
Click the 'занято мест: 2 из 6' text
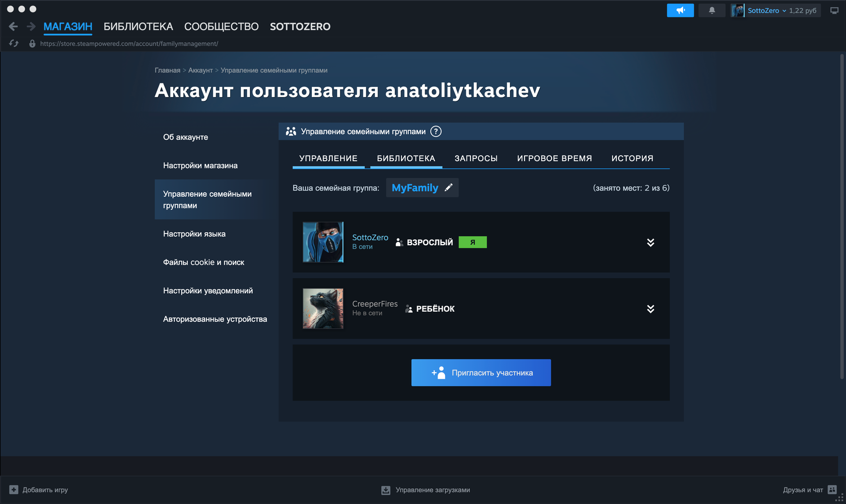coord(631,188)
